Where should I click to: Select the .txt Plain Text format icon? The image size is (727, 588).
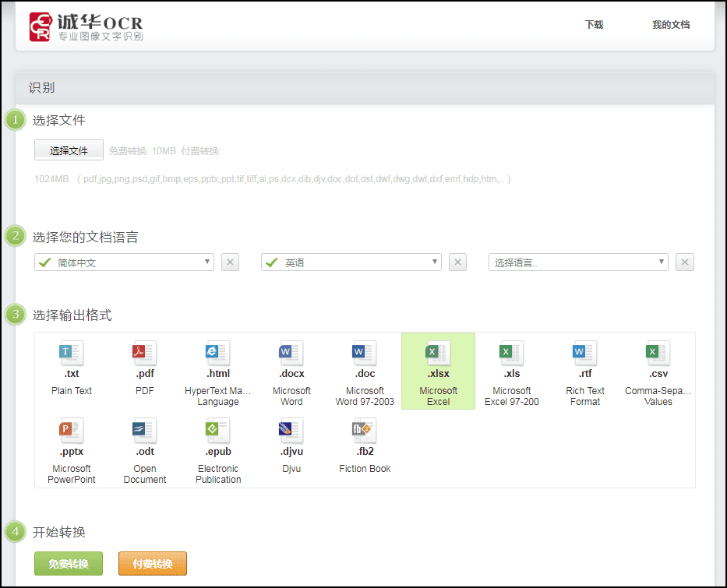(x=72, y=353)
